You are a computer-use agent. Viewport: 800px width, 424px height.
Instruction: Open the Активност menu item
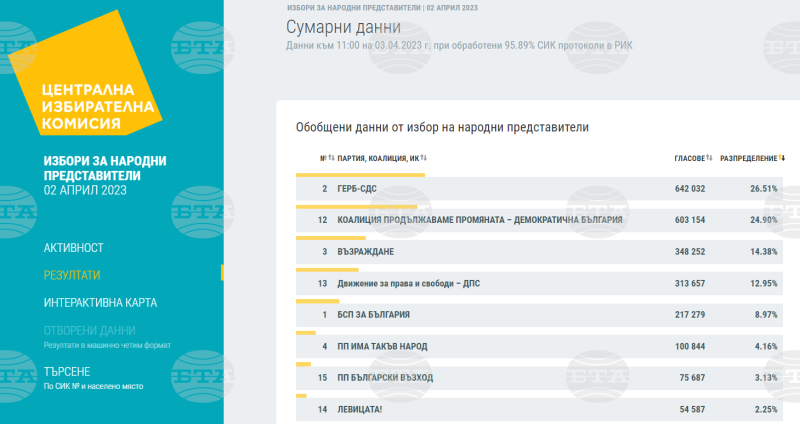point(73,247)
